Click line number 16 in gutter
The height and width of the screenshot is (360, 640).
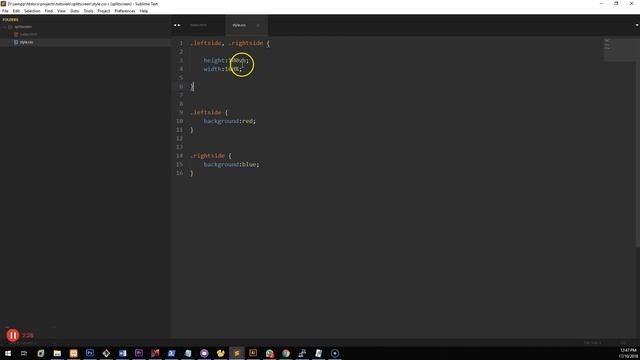(x=180, y=173)
